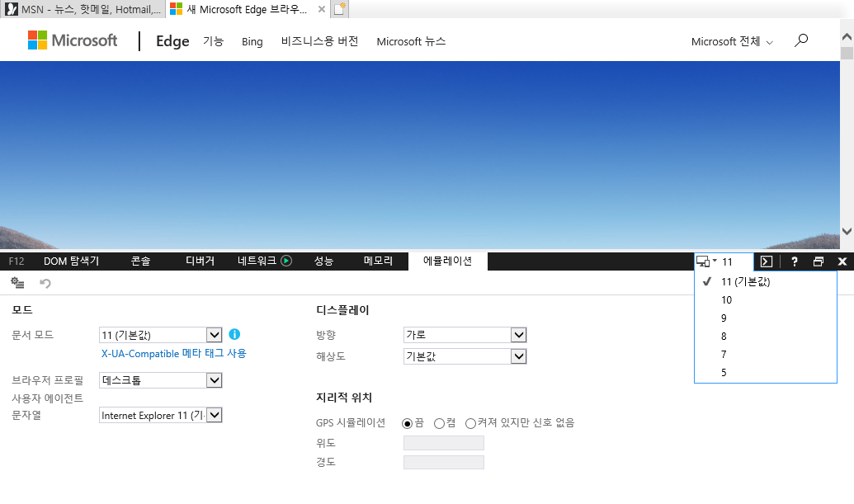Choose document mode 7 from the list

[x=765, y=355]
